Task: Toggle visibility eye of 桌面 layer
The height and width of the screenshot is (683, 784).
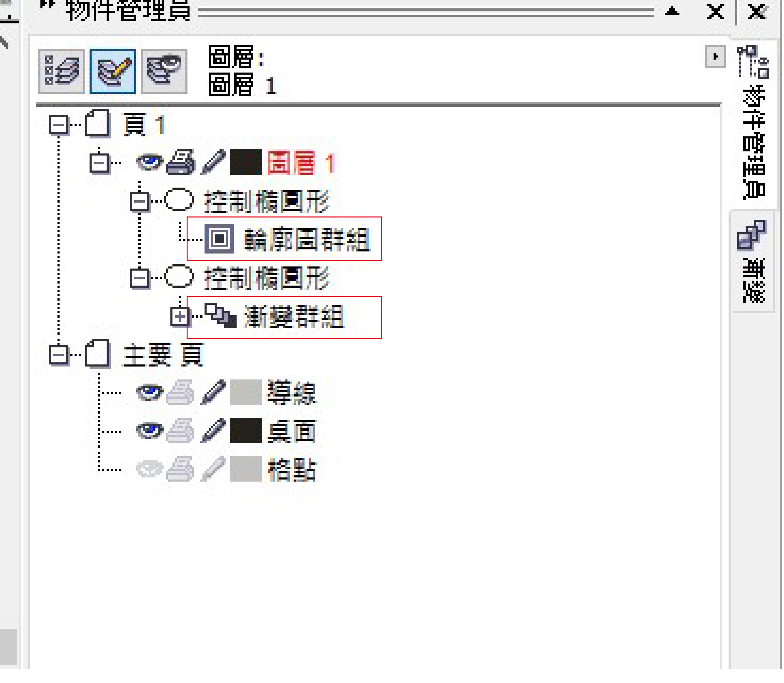Action: [x=150, y=431]
